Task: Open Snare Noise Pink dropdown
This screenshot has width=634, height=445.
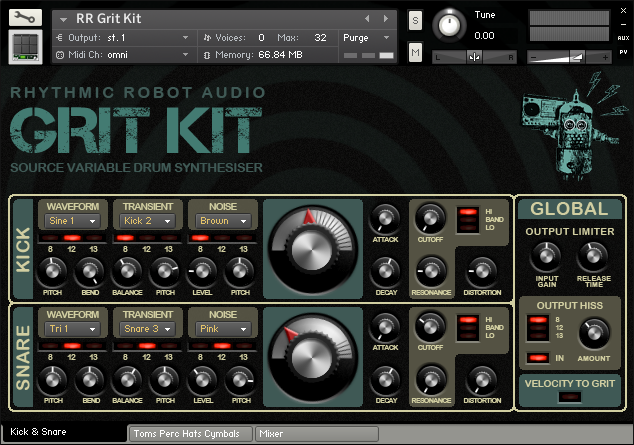Action: [x=223, y=329]
